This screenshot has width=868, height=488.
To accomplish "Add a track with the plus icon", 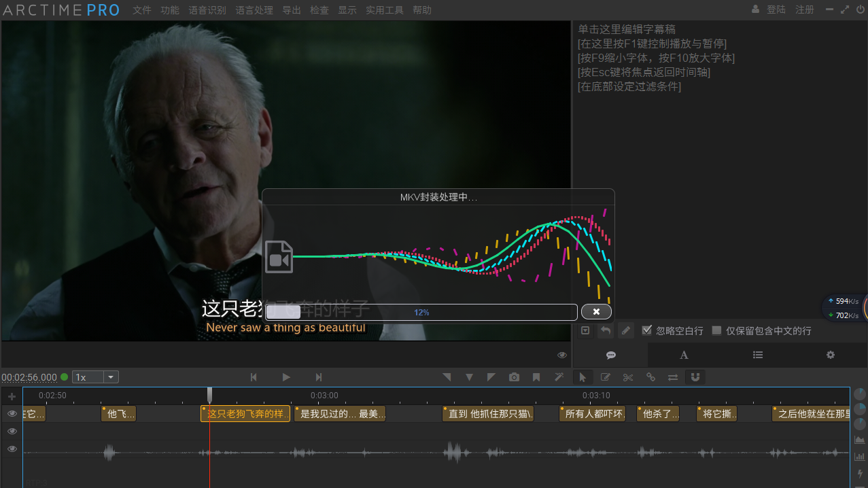I will click(x=12, y=396).
